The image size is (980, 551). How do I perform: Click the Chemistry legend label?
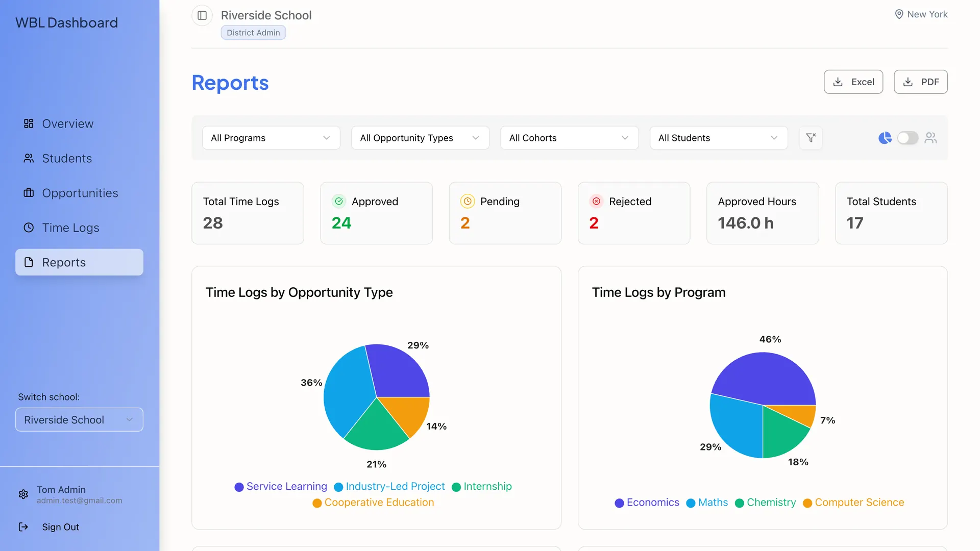click(x=771, y=502)
